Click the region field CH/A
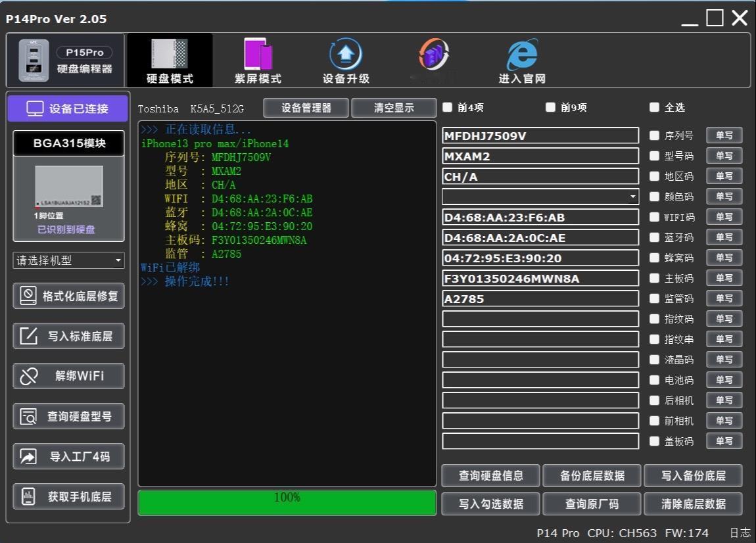The image size is (756, 543). 540,176
